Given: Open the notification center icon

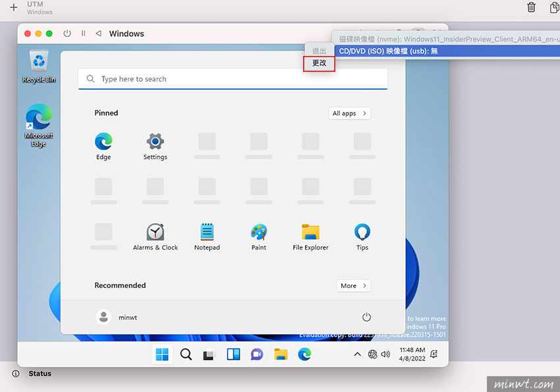Looking at the screenshot, I should coord(434,354).
